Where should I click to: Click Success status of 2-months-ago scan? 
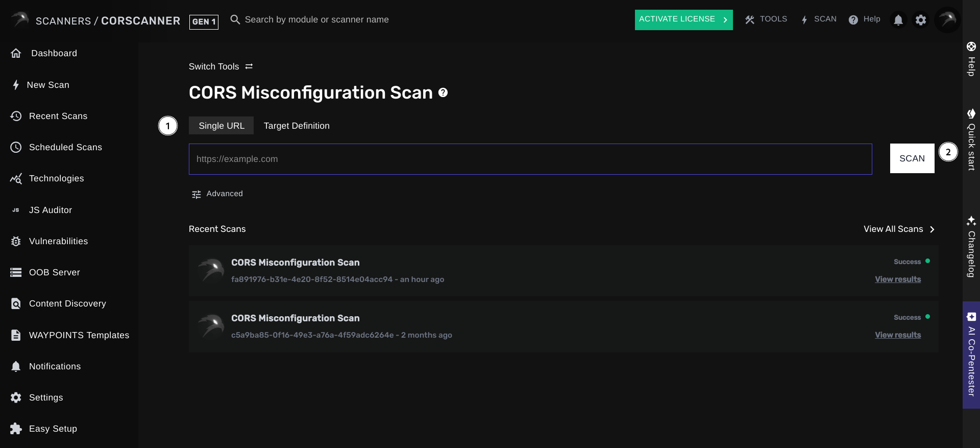pos(907,317)
